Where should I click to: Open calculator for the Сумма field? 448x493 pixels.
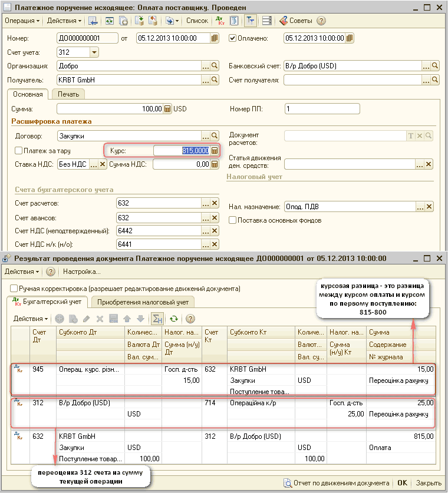(x=167, y=109)
